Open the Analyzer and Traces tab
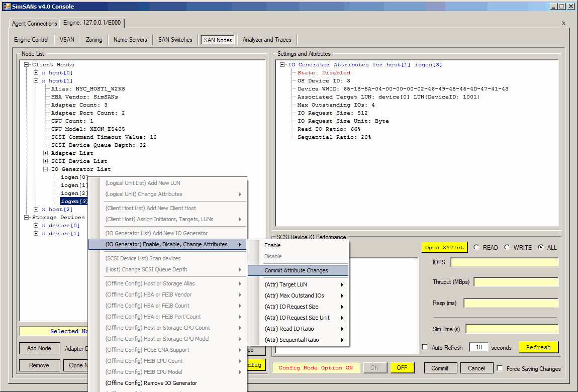 pyautogui.click(x=267, y=40)
